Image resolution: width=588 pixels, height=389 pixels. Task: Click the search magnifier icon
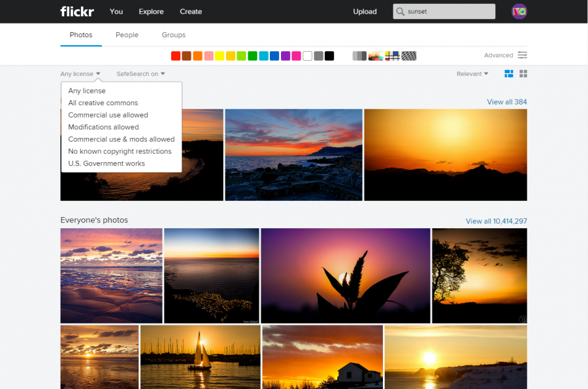(400, 12)
